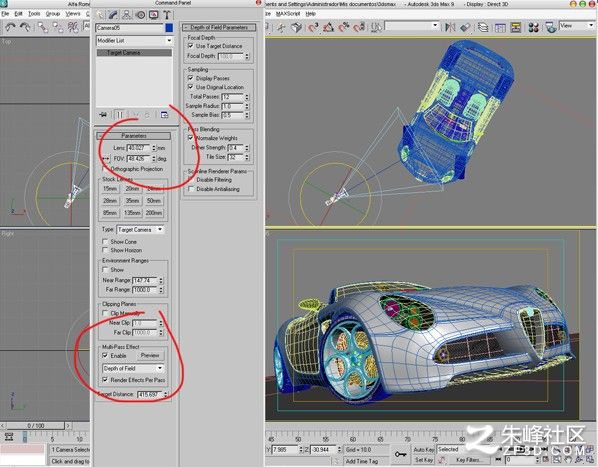This screenshot has width=598, height=467.
Task: Open the Utilities hammer tab
Action: (x=167, y=15)
